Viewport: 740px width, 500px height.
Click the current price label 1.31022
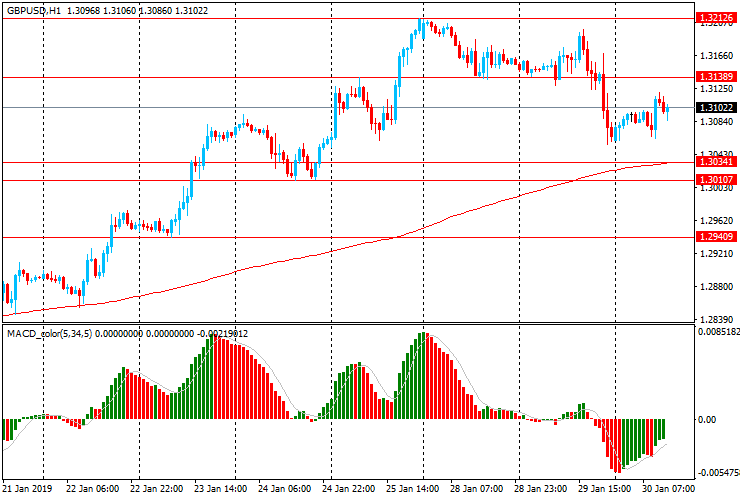pos(716,107)
